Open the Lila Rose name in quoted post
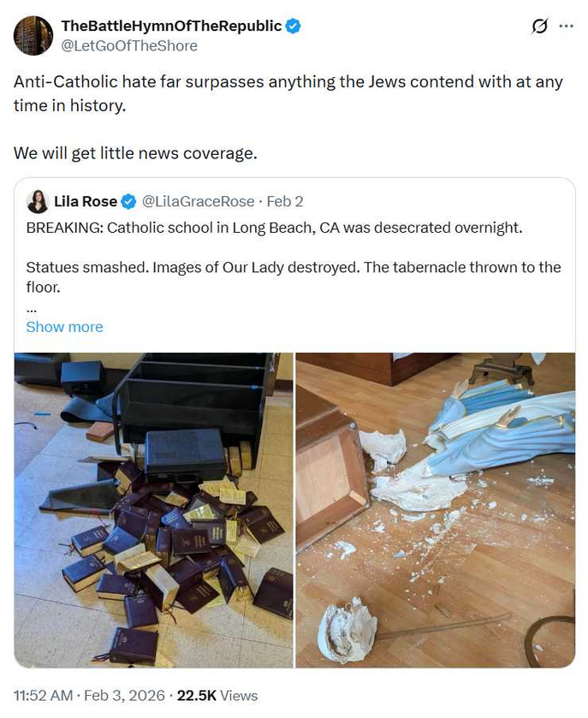The width and height of the screenshot is (588, 718). coord(85,202)
